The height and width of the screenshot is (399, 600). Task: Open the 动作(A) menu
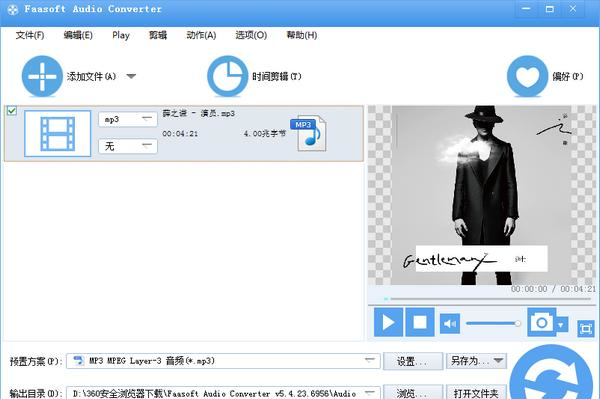click(201, 35)
